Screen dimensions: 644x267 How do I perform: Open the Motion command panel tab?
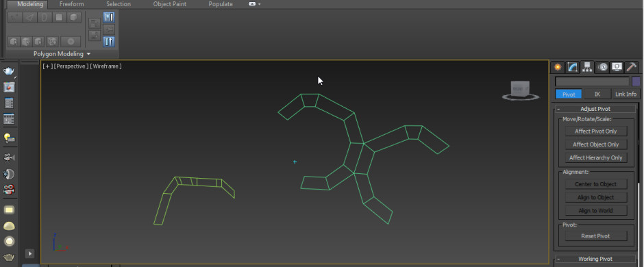pos(602,67)
